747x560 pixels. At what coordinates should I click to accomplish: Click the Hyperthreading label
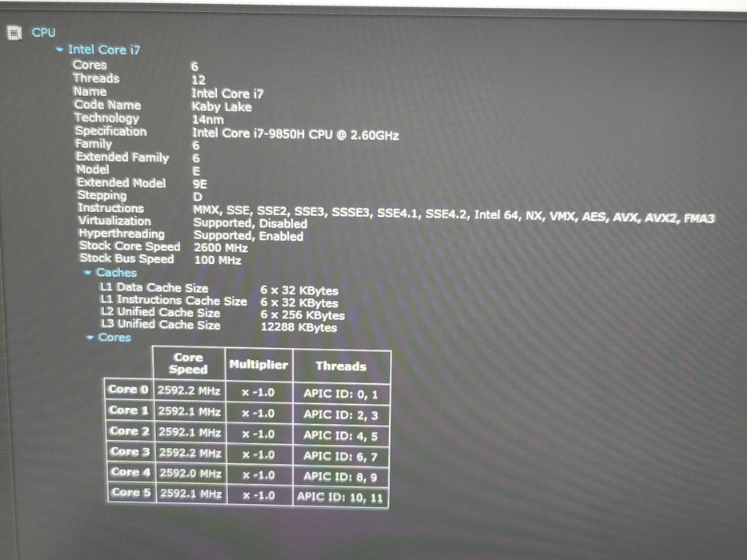(122, 234)
